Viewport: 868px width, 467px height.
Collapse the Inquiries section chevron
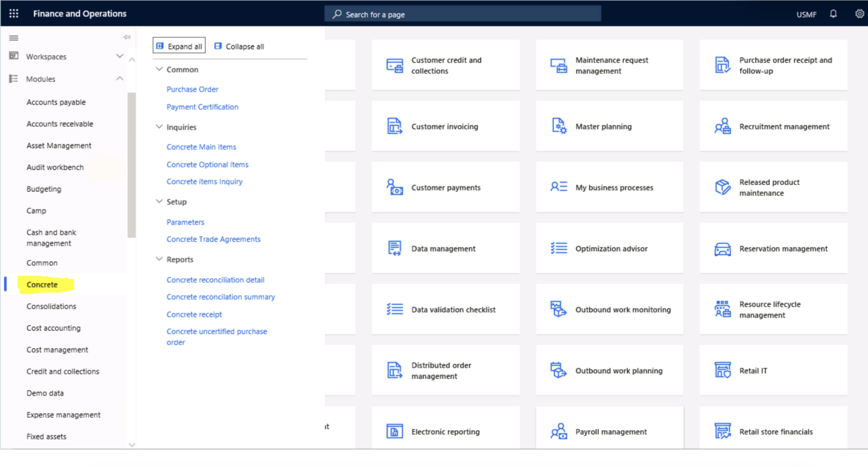coord(159,126)
